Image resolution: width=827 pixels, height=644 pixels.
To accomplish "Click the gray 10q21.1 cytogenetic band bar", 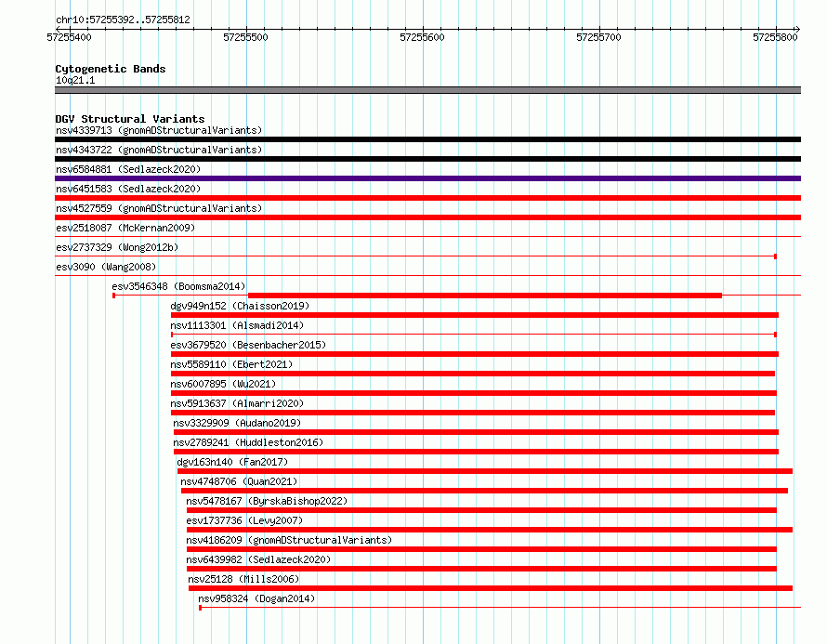I will point(427,90).
